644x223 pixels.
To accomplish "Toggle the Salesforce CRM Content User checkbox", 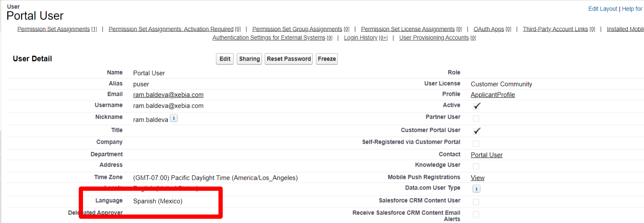I will tap(476, 202).
